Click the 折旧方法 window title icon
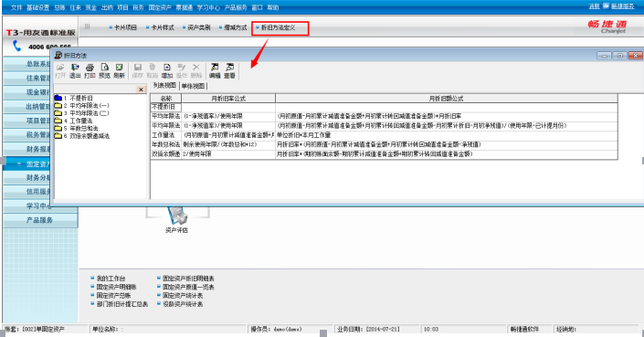644x337 pixels. click(58, 55)
